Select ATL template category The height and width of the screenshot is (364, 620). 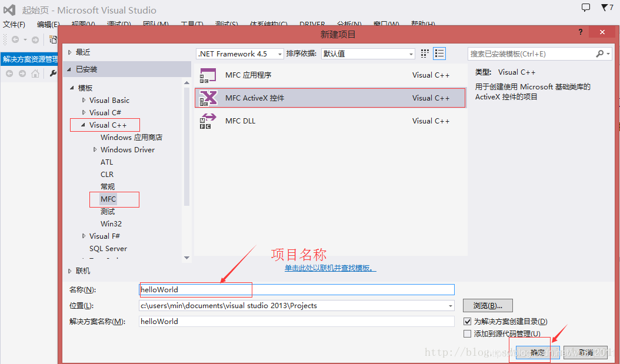point(106,162)
